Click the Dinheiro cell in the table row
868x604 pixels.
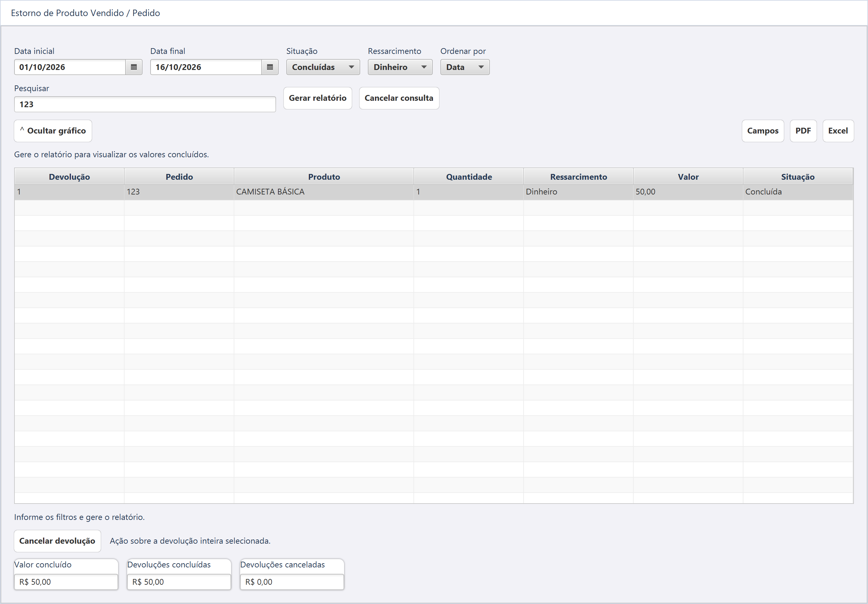(578, 192)
